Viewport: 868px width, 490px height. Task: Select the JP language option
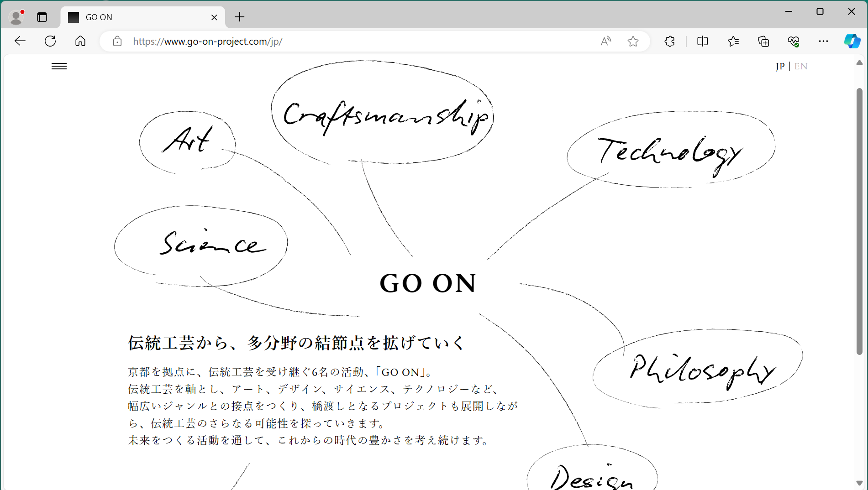pos(780,66)
